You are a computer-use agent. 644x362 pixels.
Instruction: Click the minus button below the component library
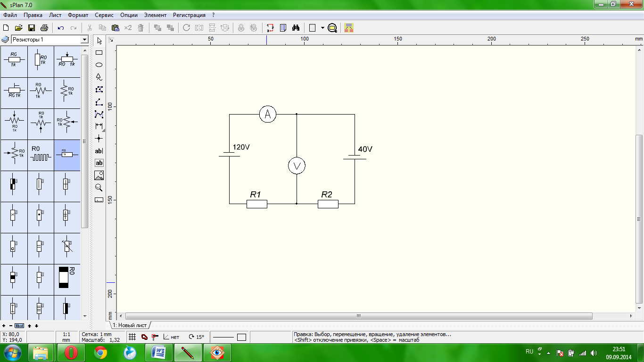[10, 326]
